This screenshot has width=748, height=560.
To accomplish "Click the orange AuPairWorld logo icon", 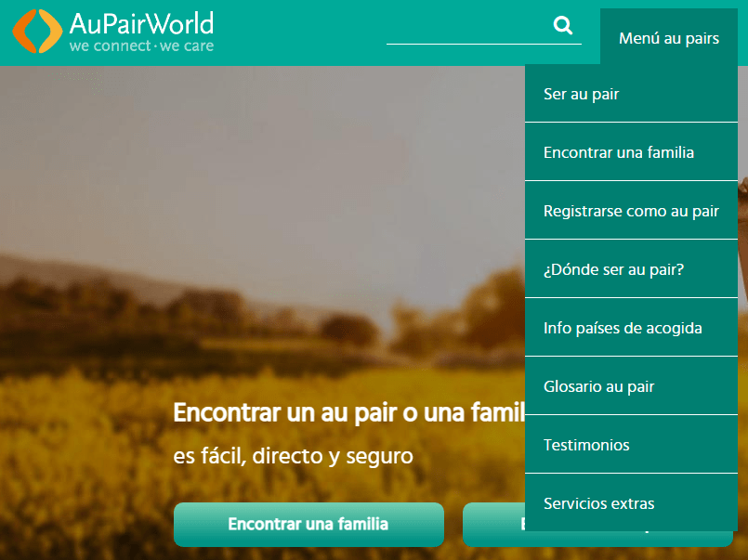I will 37,32.
